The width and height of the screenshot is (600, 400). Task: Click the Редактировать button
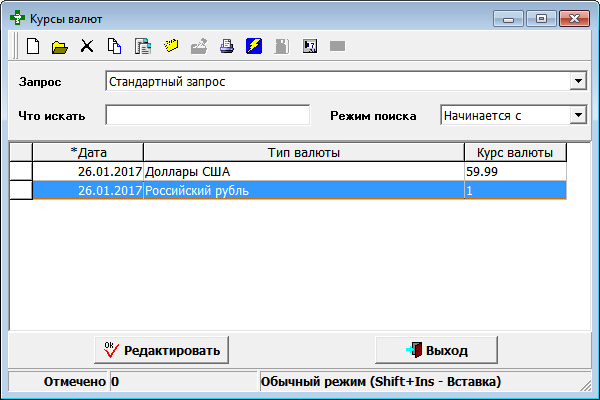(161, 350)
